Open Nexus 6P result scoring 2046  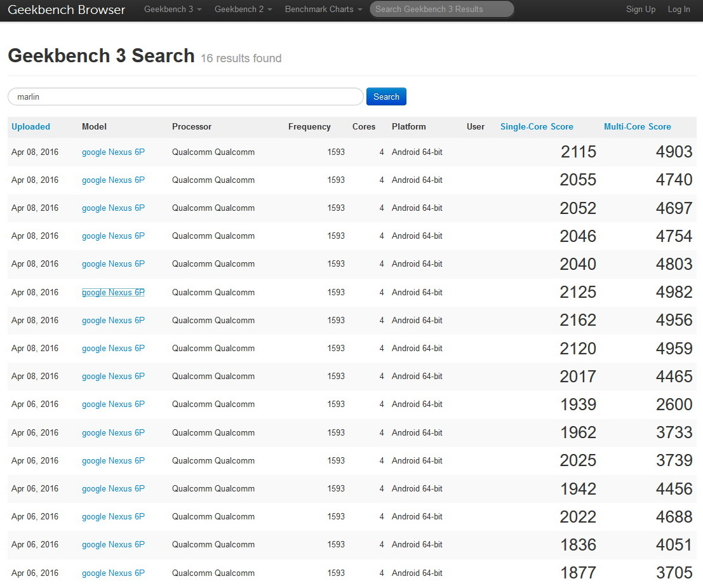(113, 236)
